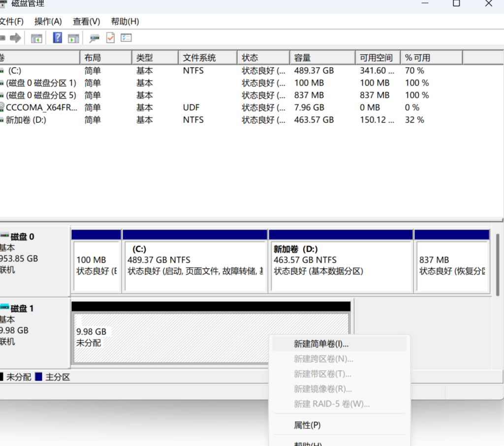
Task: Select the (C:) 489.37 GB NTFS partition block
Action: [194, 266]
